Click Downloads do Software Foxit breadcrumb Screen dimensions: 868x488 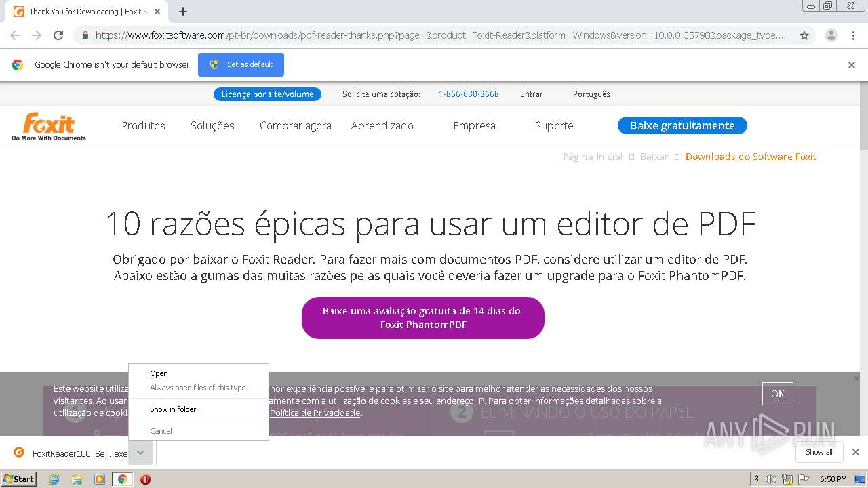(x=751, y=157)
